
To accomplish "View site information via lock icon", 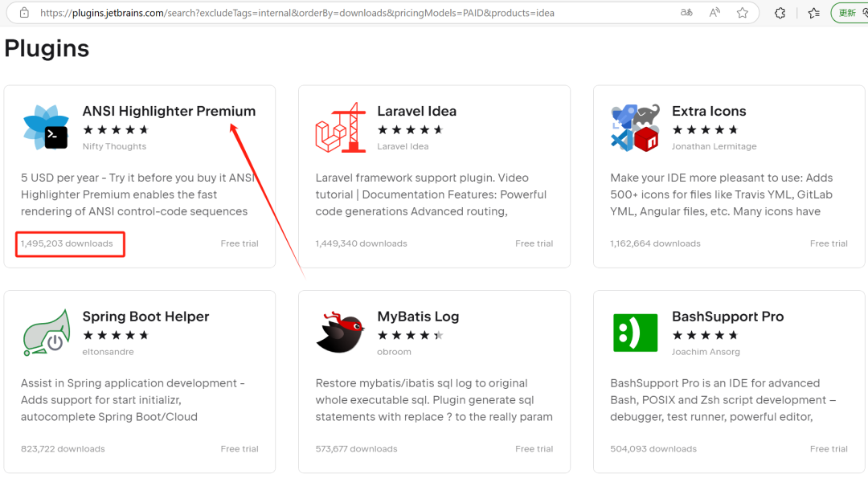I will tap(24, 12).
